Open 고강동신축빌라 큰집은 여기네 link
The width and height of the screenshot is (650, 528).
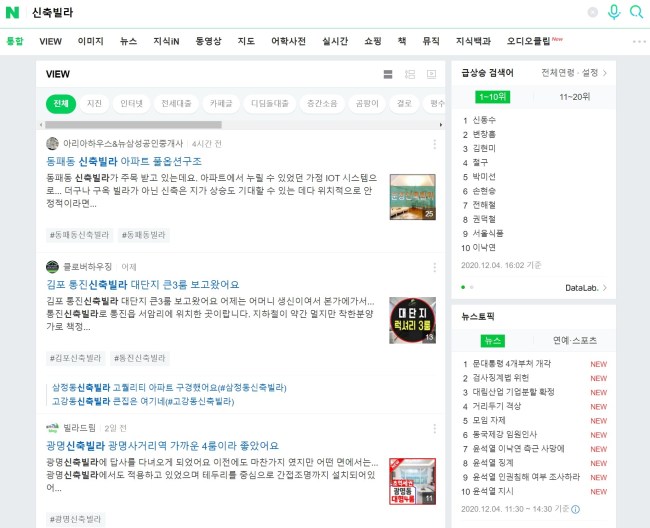(x=143, y=402)
